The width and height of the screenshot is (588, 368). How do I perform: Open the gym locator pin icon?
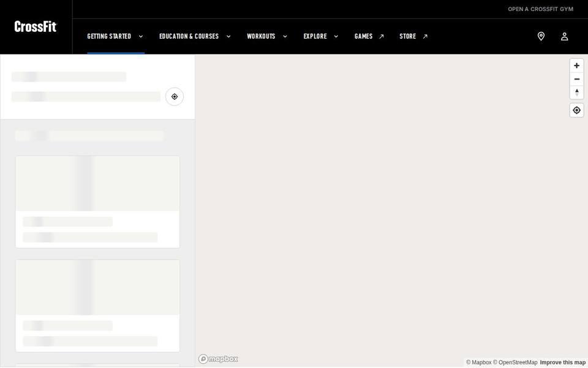(x=541, y=36)
